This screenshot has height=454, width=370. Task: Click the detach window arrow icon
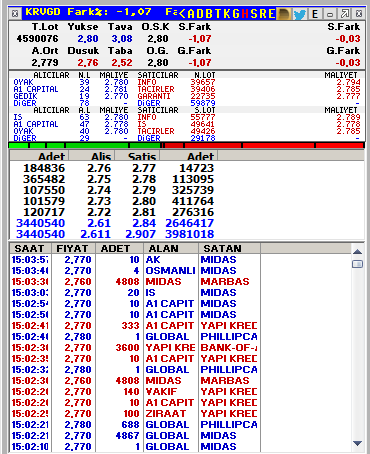pos(345,14)
